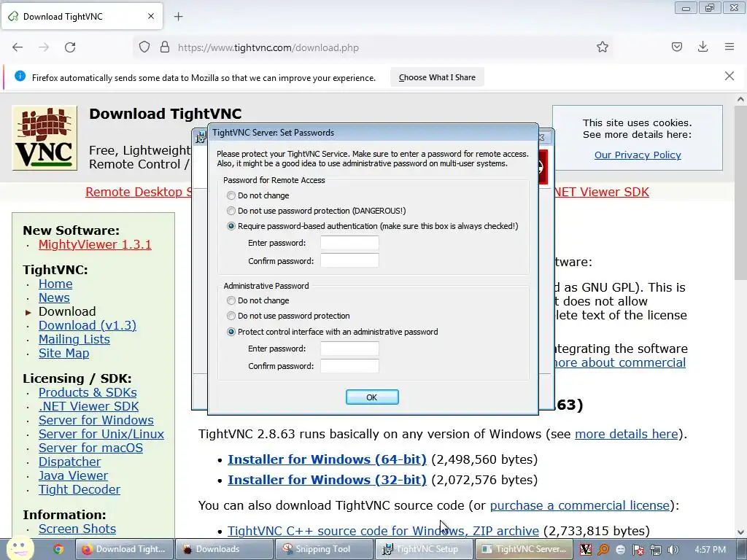Open MightyViewer 1.3.1 link
Viewport: 747px width, 560px height.
[x=95, y=244]
